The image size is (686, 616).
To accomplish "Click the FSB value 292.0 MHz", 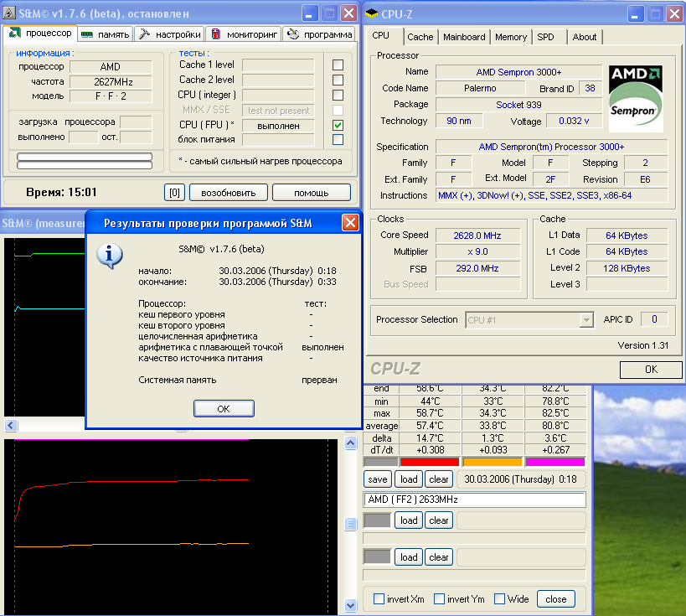I will pyautogui.click(x=477, y=268).
